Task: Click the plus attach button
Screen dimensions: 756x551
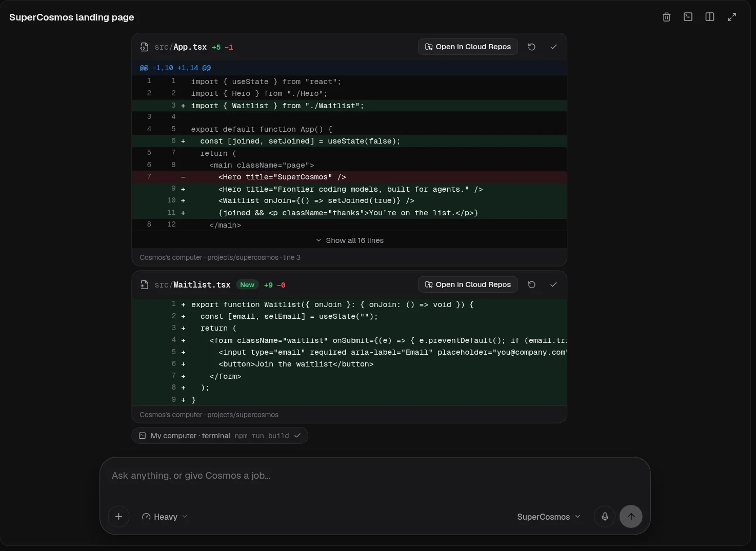Action: click(x=118, y=517)
